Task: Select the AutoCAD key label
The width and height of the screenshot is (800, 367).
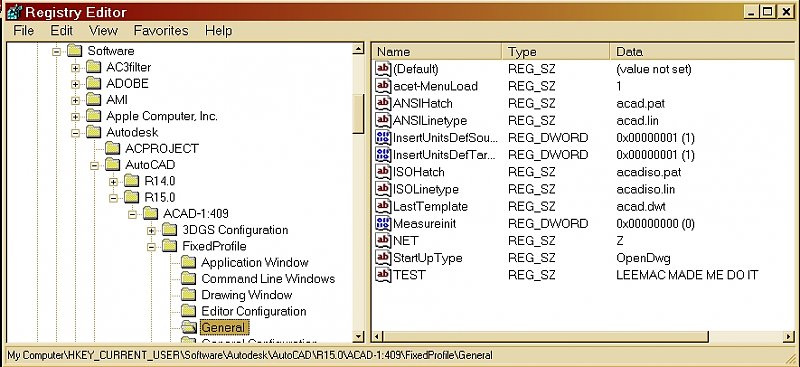Action: coord(150,165)
